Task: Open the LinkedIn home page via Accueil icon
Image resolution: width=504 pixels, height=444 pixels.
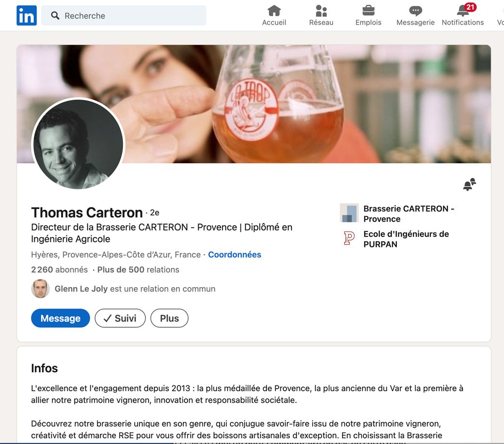Action: tap(274, 14)
